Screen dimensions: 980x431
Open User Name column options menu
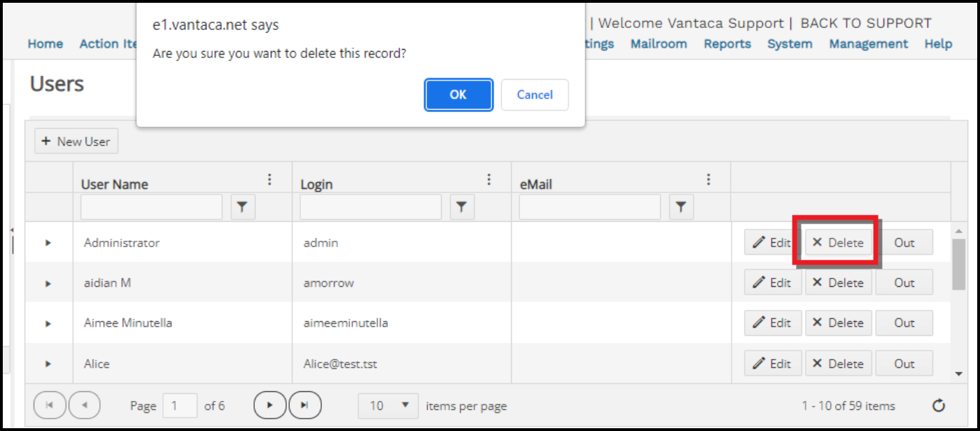(x=269, y=180)
